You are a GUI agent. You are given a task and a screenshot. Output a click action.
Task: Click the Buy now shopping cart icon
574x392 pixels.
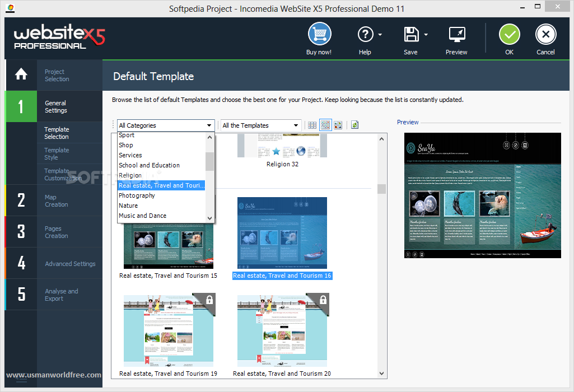click(x=319, y=34)
